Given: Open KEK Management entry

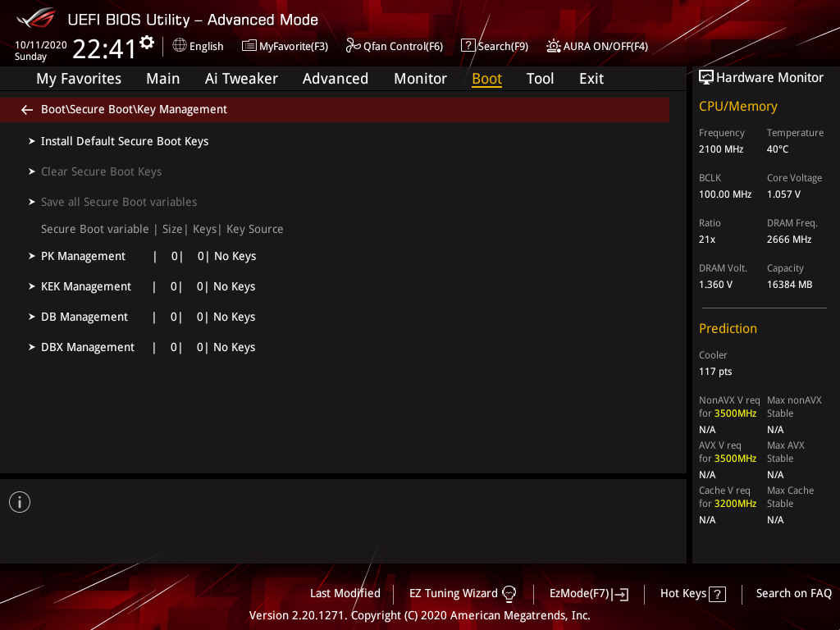Looking at the screenshot, I should (x=85, y=286).
